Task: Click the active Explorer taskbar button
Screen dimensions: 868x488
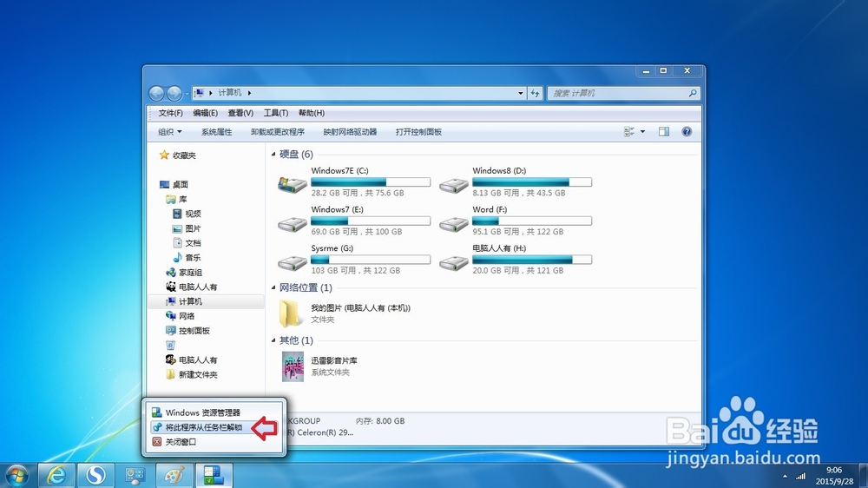Action: tap(214, 475)
